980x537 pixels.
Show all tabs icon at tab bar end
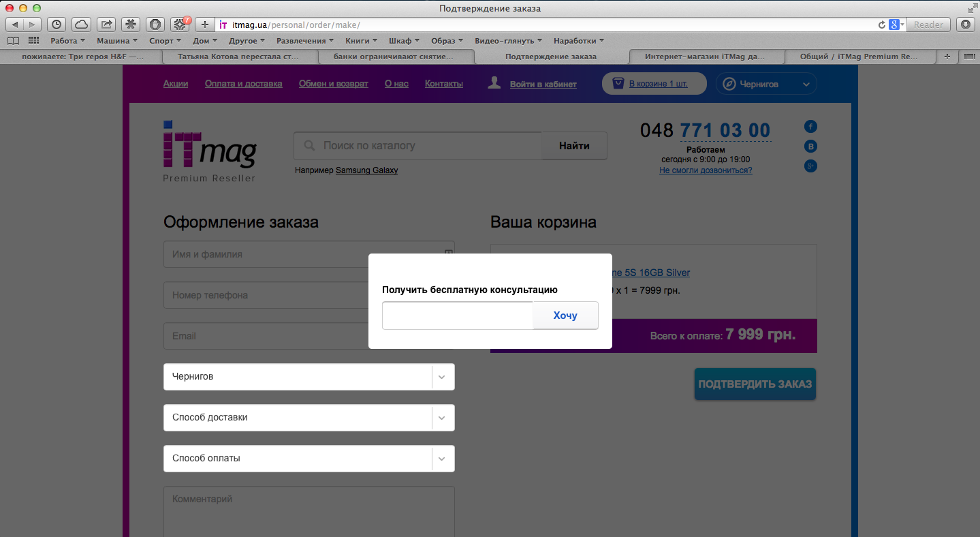[969, 57]
